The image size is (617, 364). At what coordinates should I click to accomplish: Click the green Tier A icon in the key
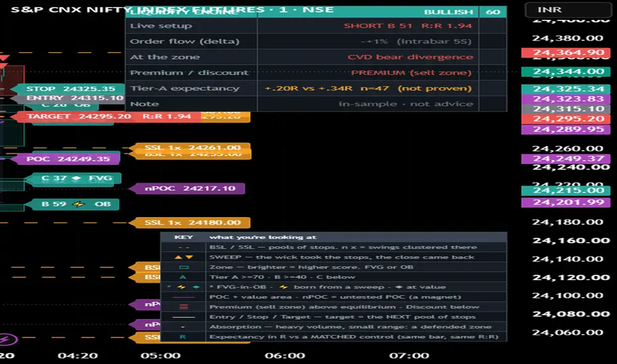[x=183, y=277]
